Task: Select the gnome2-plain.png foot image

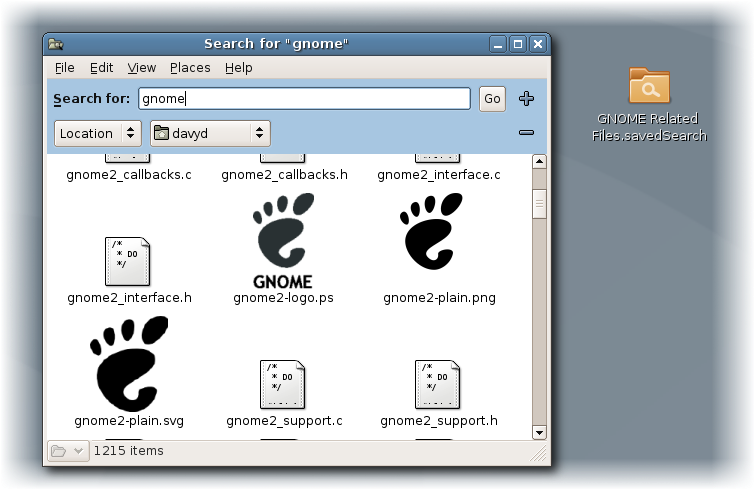Action: tap(431, 231)
